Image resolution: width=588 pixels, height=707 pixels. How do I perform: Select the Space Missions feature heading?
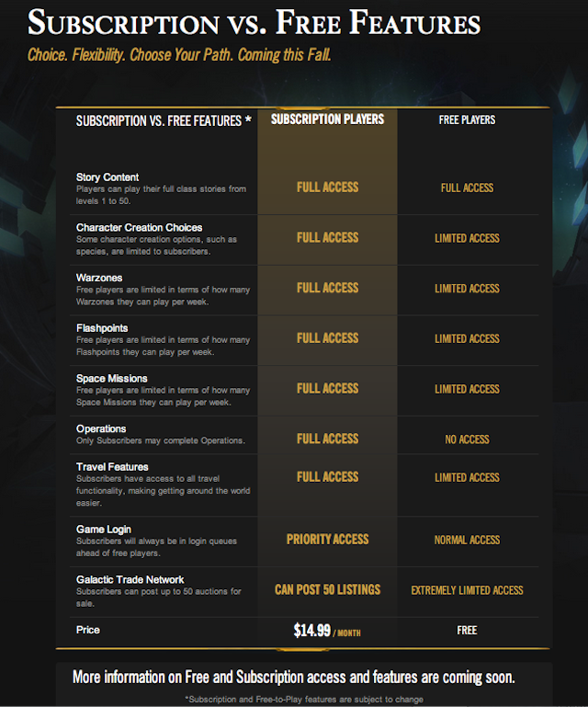pos(111,379)
